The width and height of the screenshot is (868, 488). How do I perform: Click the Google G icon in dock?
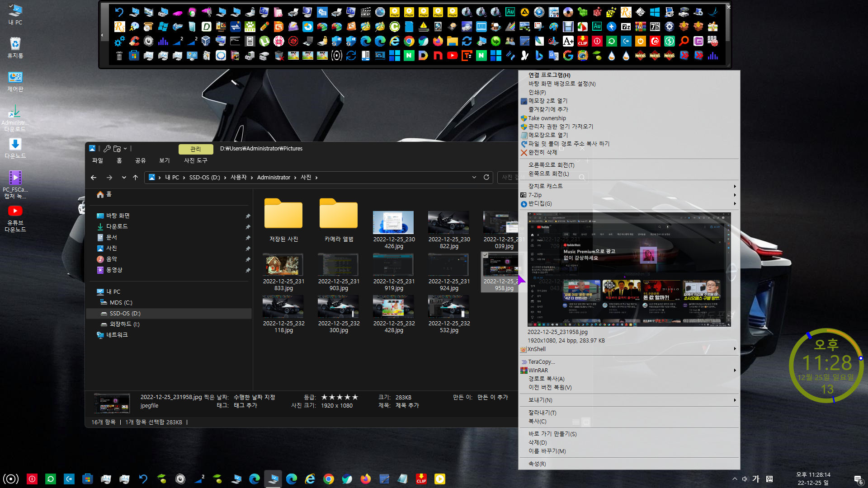[x=568, y=56]
